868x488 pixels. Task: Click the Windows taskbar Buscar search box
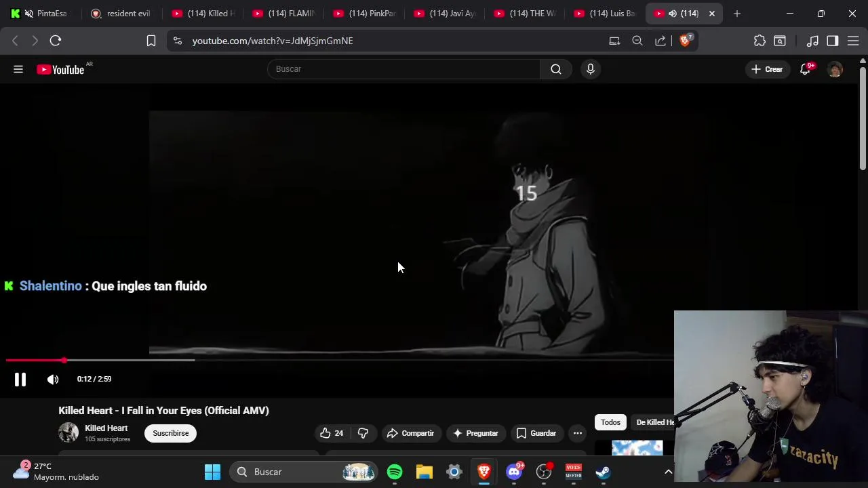tap(304, 472)
